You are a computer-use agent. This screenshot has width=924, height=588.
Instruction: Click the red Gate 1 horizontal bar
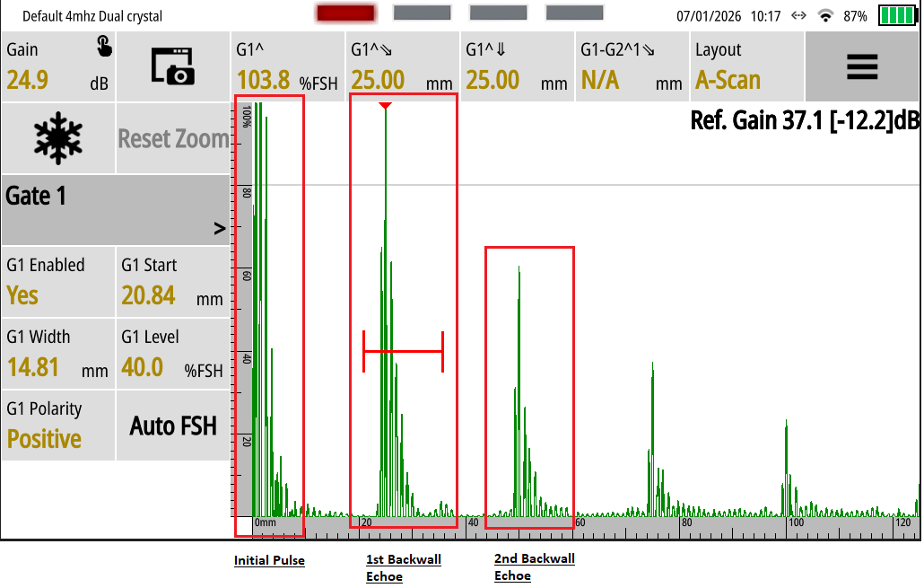click(403, 351)
